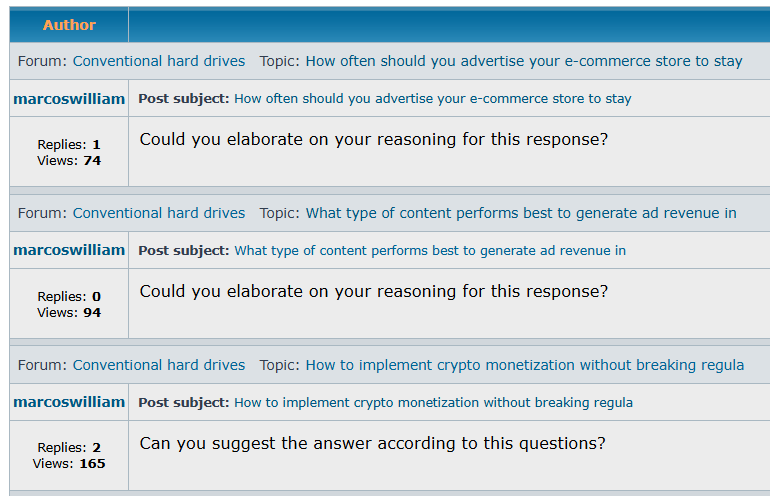View marcoswilliam profile in the crypto monetization post
Screen dimensions: 770x496
click(69, 402)
